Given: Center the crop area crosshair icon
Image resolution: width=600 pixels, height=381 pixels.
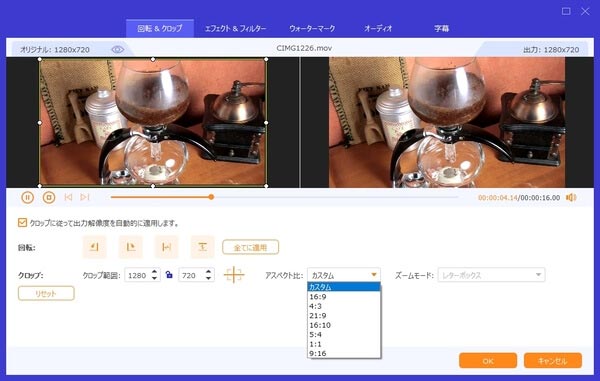Looking at the screenshot, I should coord(234,275).
